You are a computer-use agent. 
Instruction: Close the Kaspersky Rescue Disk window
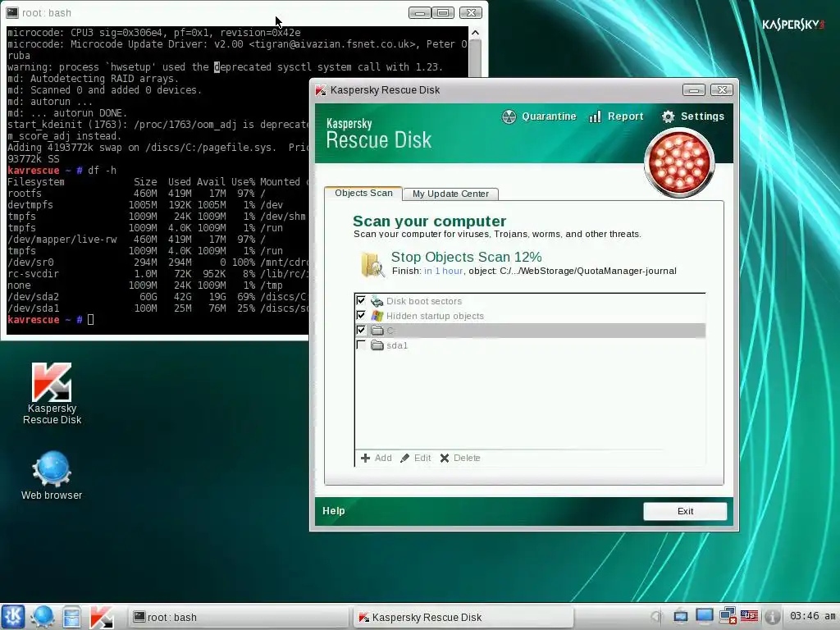[x=722, y=90]
